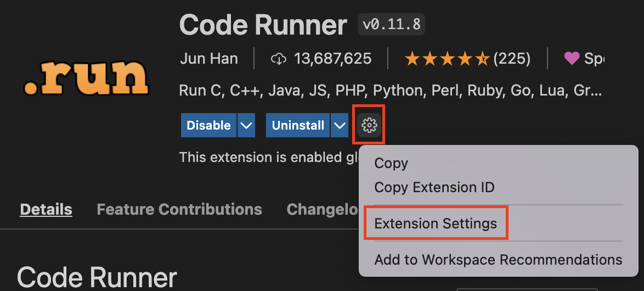Click the extension description starting 'Run C, C++'
The width and height of the screenshot is (644, 291).
coord(391,91)
